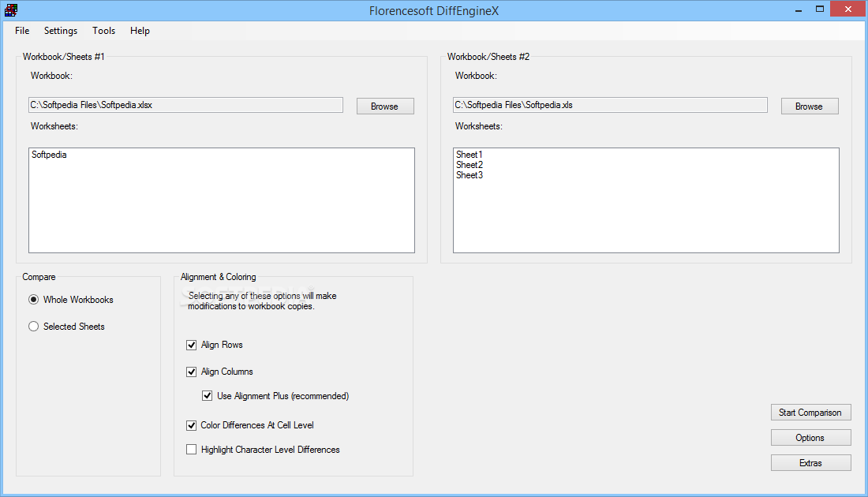Select Sheet3 in worksheets list #2

pos(470,175)
